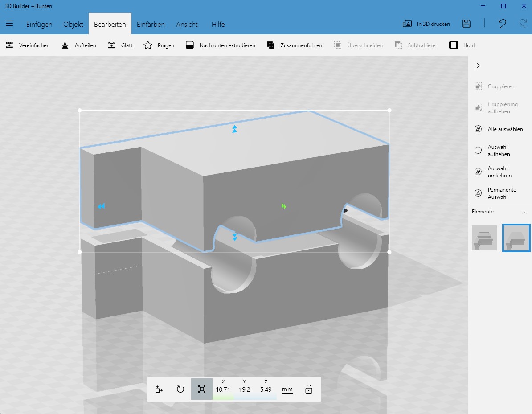The height and width of the screenshot is (414, 532).
Task: Click the right panel collapse arrow
Action: pos(478,66)
